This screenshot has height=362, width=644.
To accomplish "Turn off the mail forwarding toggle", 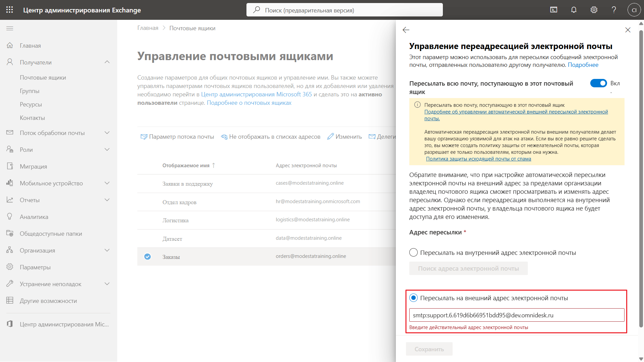I will 598,83.
